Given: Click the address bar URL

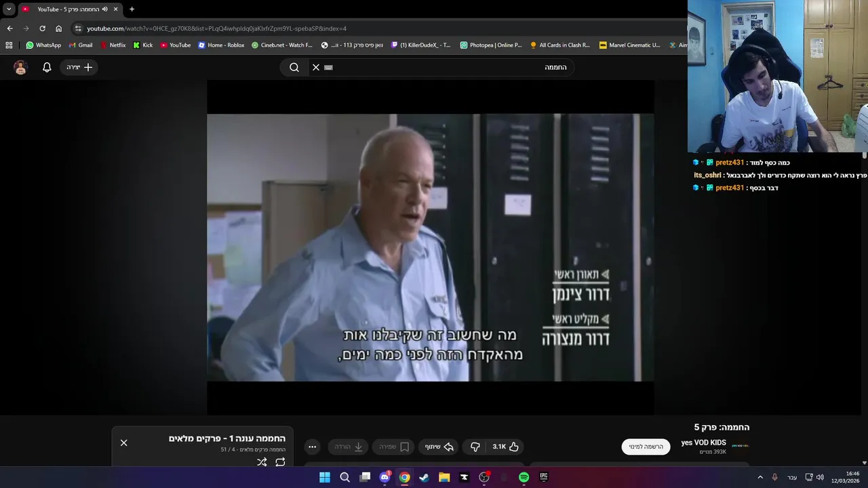Looking at the screenshot, I should 216,28.
